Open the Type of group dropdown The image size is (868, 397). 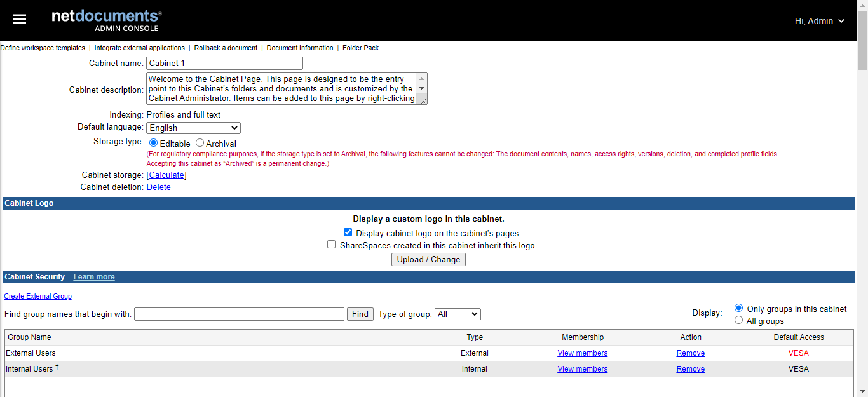click(x=458, y=314)
